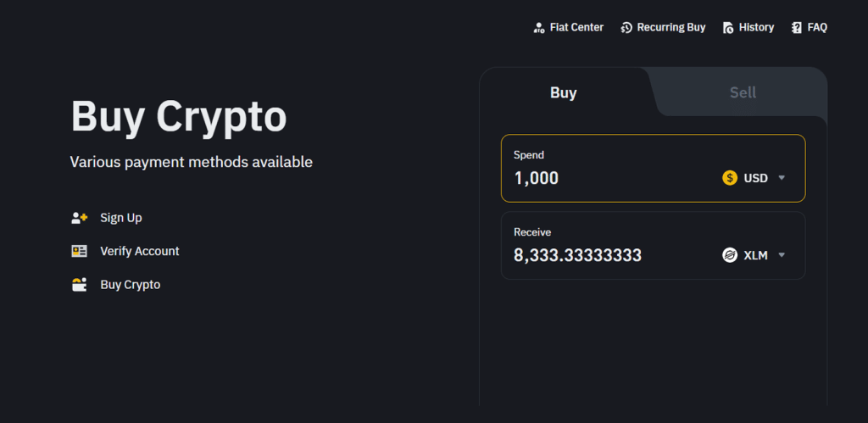The image size is (868, 423).
Task: Open the Recurring Buy link
Action: point(671,27)
